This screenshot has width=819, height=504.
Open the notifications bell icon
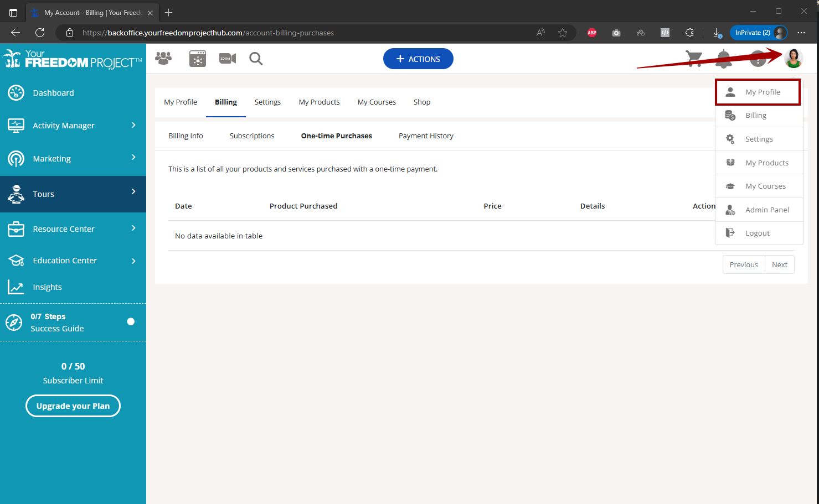click(724, 59)
